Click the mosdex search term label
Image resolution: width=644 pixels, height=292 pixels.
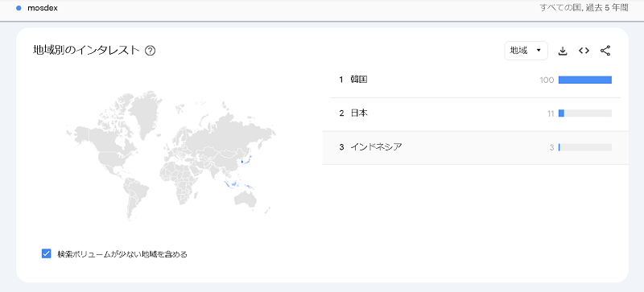[x=43, y=8]
